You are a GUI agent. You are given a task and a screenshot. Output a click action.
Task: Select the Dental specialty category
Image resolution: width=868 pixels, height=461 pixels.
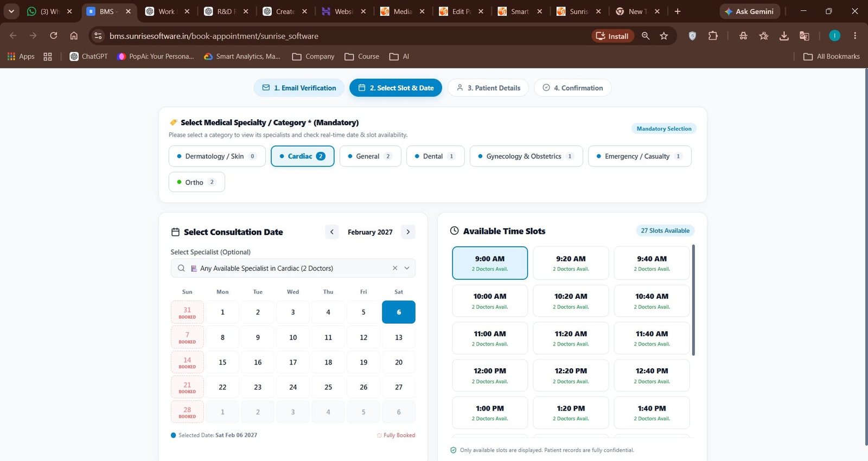(436, 156)
